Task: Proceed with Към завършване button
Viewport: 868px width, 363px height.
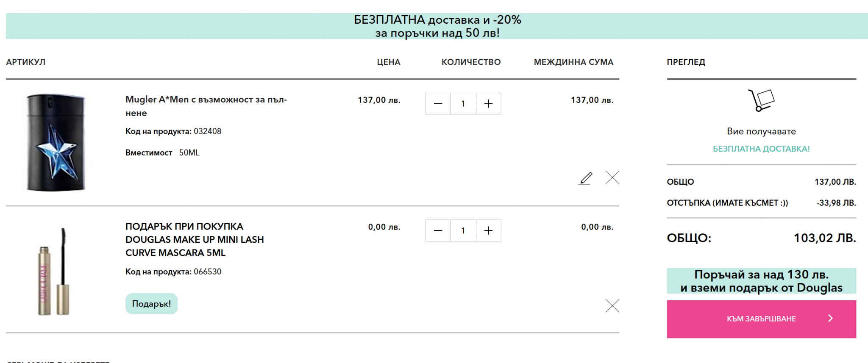Action: (761, 319)
